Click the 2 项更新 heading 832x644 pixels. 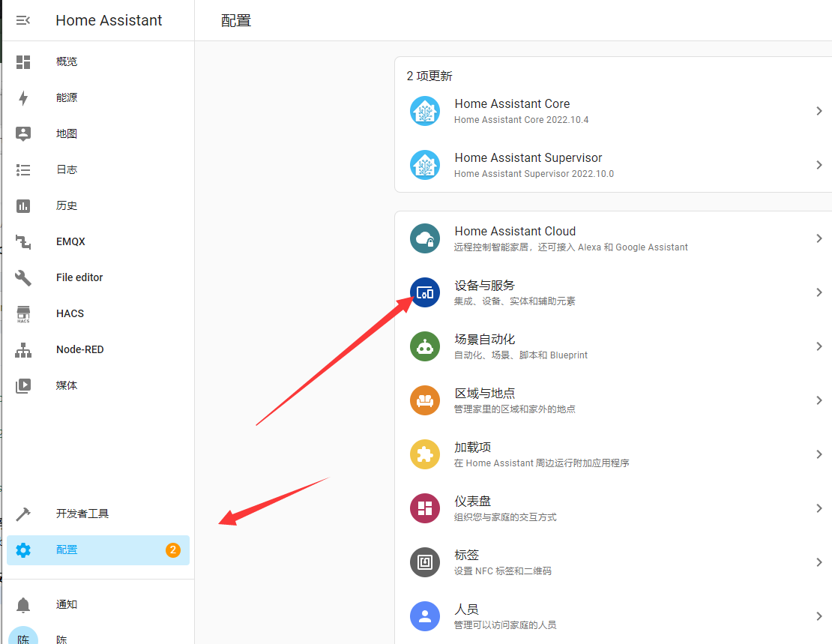pyautogui.click(x=429, y=76)
